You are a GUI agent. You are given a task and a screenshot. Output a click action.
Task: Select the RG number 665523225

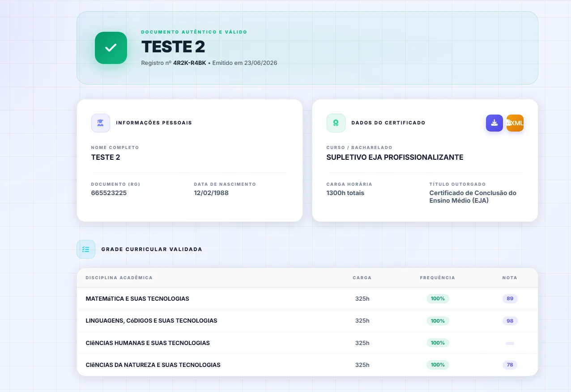[x=109, y=193]
